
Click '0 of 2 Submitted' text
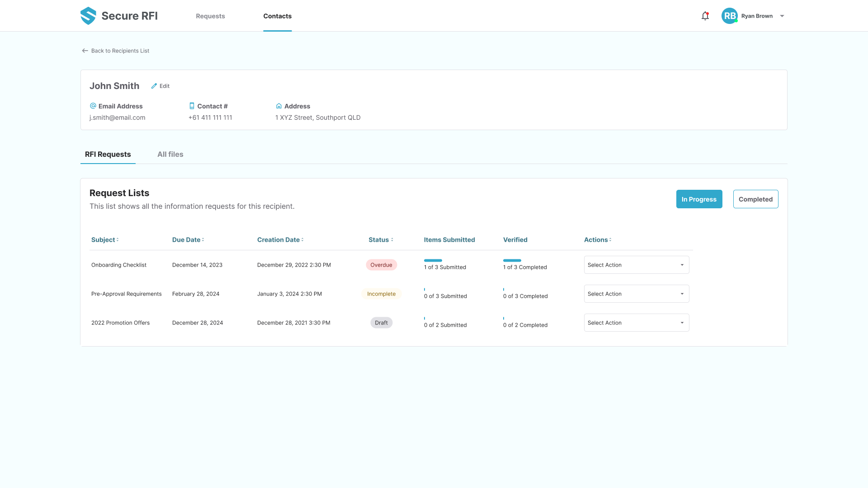tap(445, 325)
